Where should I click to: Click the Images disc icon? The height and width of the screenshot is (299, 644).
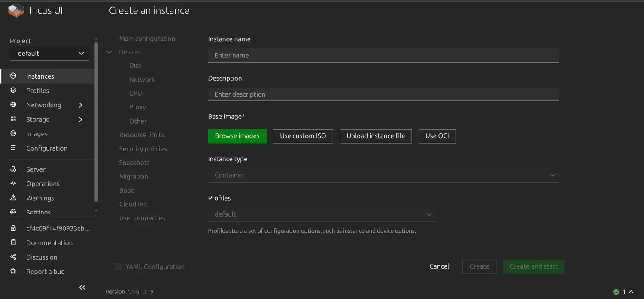(13, 134)
